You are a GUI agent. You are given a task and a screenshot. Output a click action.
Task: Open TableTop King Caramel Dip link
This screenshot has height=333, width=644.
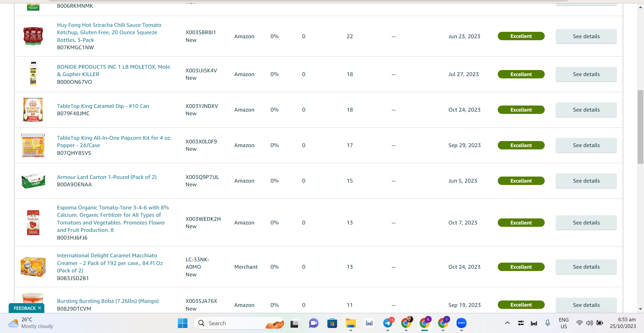[x=103, y=106]
